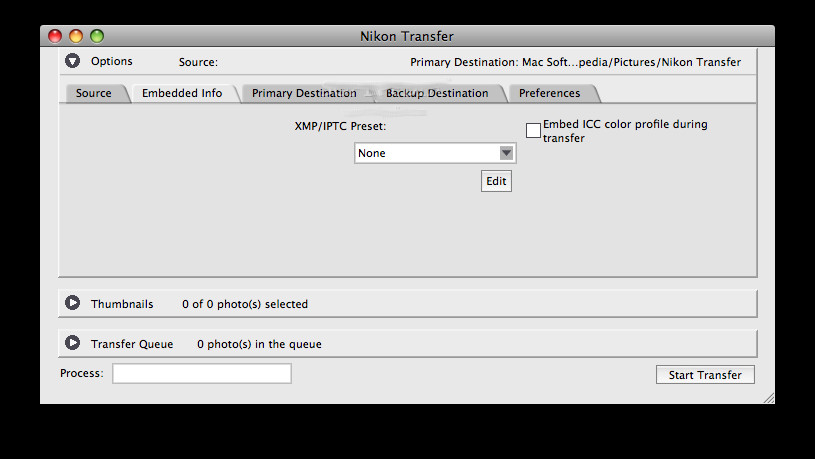Open the Primary Destination tab
The width and height of the screenshot is (815, 459).
[x=305, y=93]
